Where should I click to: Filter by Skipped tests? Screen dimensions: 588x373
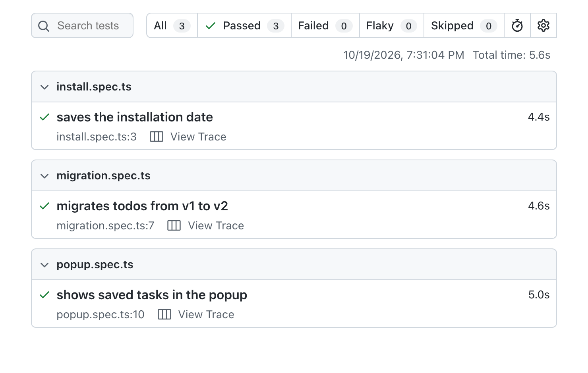[x=464, y=26]
